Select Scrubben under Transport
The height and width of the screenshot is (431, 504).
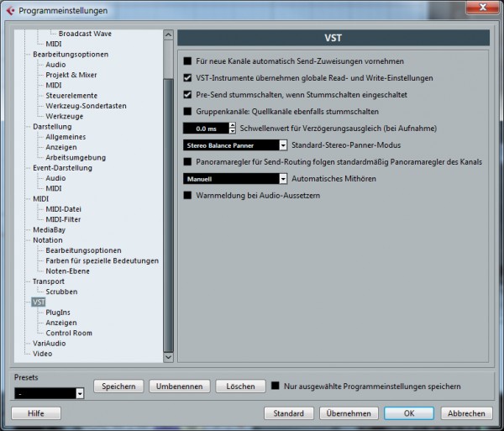click(x=61, y=292)
